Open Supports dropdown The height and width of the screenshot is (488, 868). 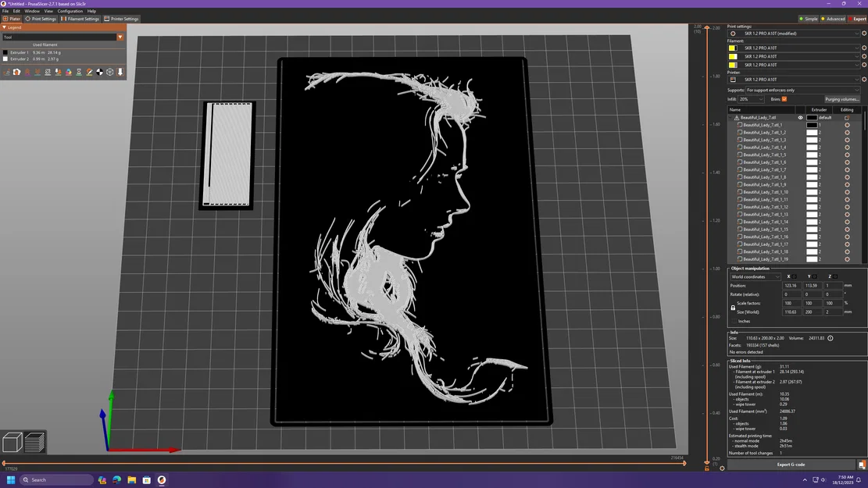coord(802,91)
